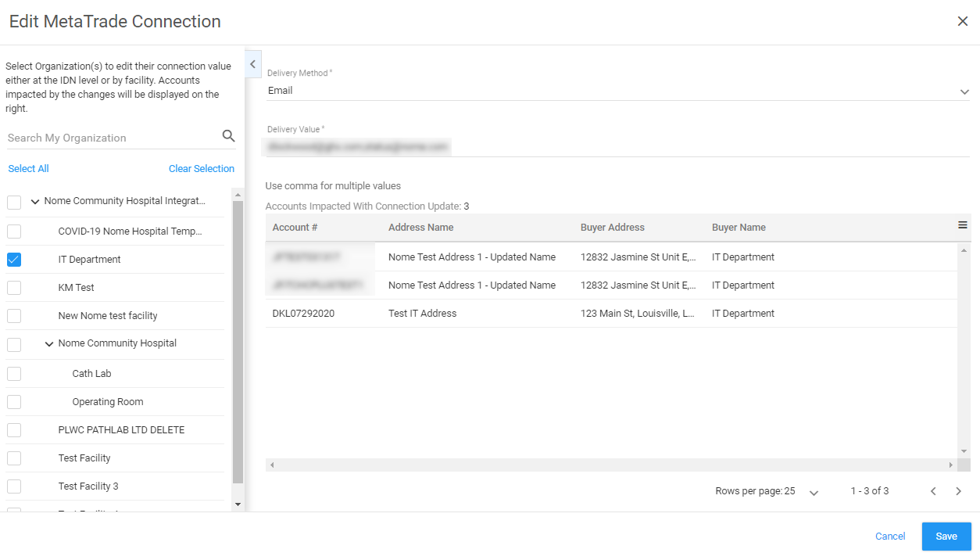
Task: Click the table horizontal scroll right arrow
Action: tap(951, 465)
